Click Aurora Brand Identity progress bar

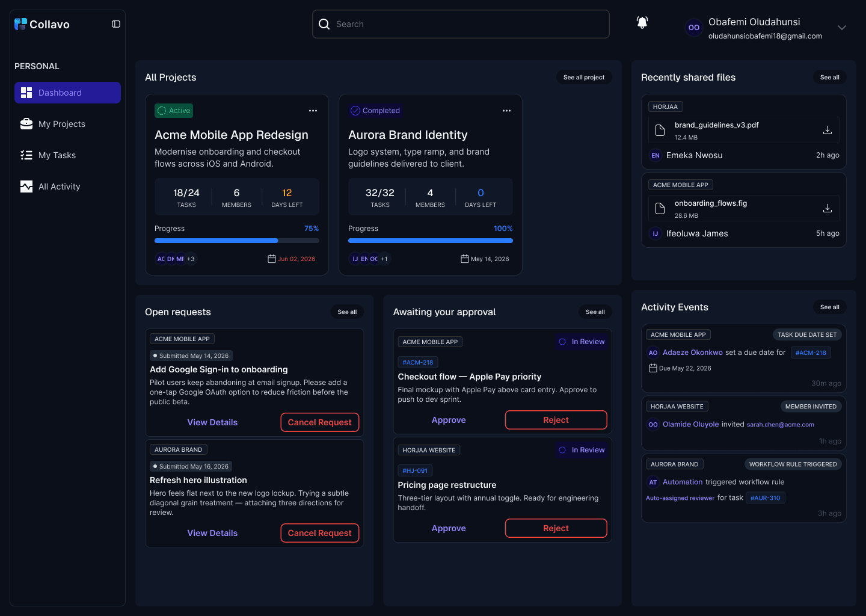point(431,241)
